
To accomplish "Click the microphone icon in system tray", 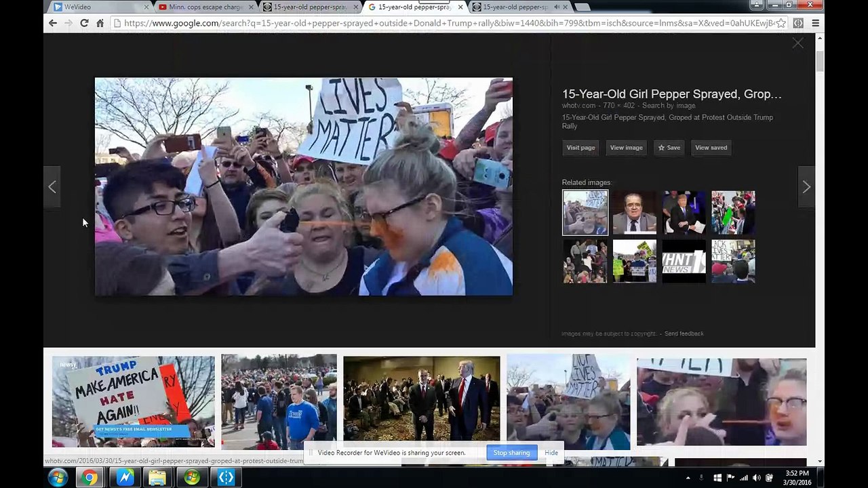I will (x=701, y=479).
